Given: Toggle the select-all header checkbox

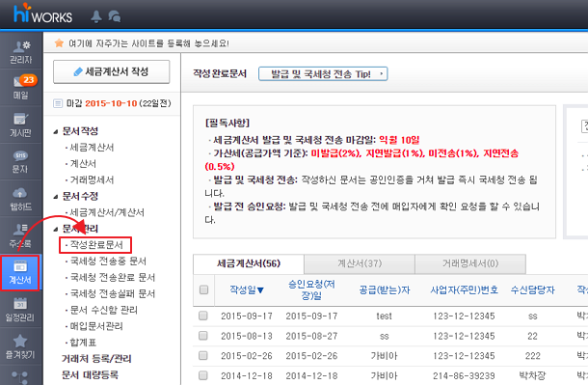Looking at the screenshot, I should click(x=203, y=289).
